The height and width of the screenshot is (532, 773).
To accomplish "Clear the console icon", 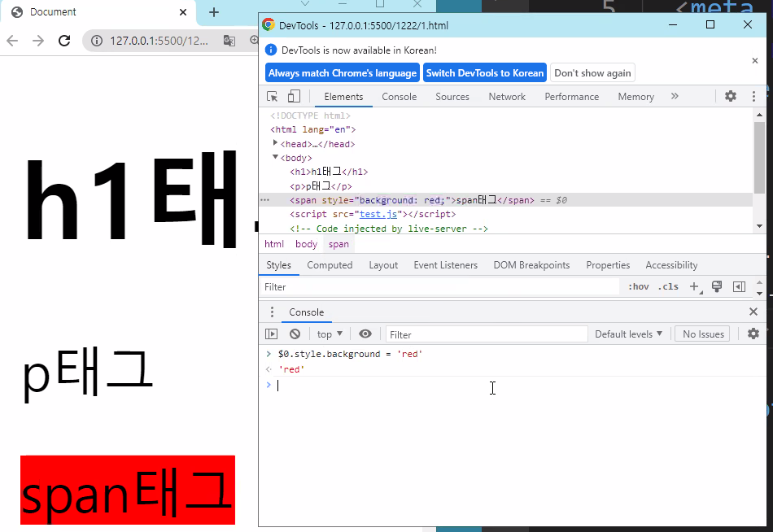I will (x=295, y=334).
